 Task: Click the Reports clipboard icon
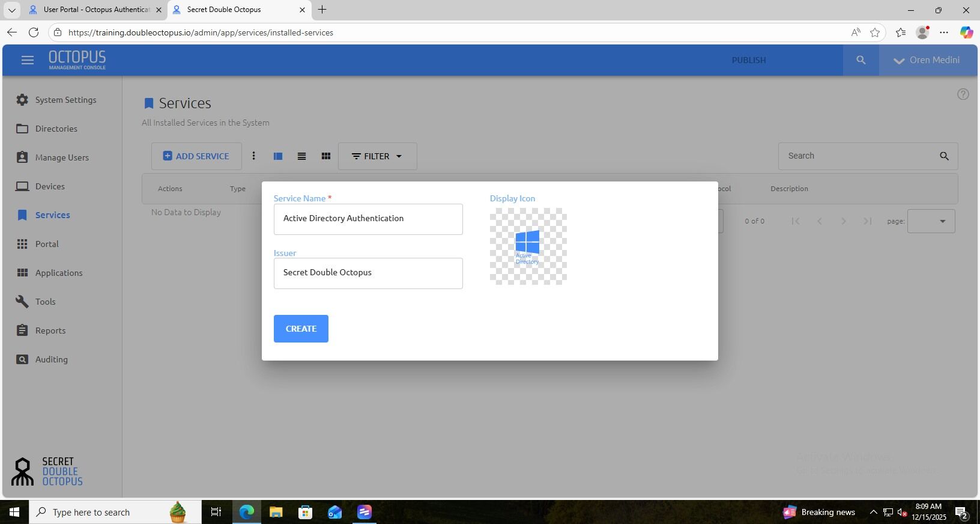pos(22,331)
